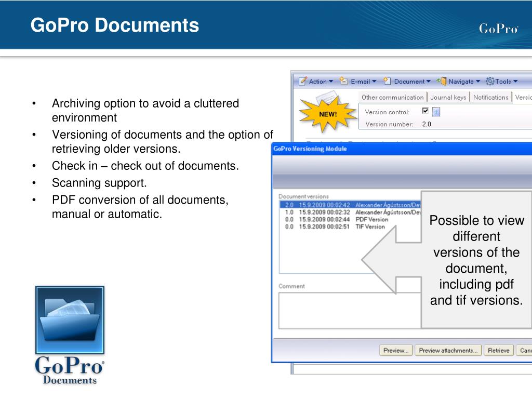
Task: Open the Tools dropdown arrow
Action: pos(515,82)
